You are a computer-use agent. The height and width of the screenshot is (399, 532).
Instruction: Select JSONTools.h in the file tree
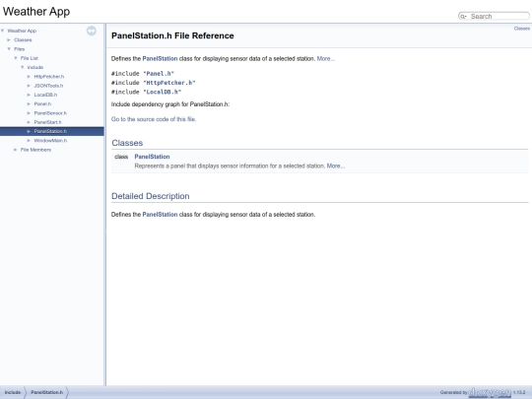[x=48, y=86]
